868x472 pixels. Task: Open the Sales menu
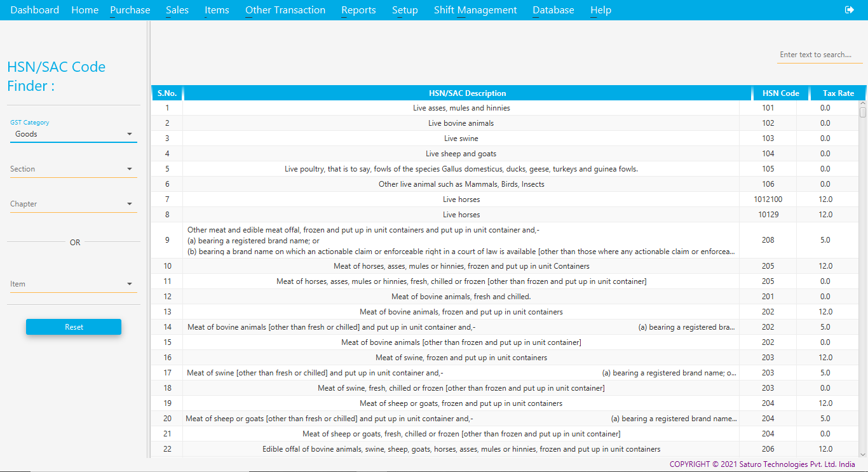[177, 10]
